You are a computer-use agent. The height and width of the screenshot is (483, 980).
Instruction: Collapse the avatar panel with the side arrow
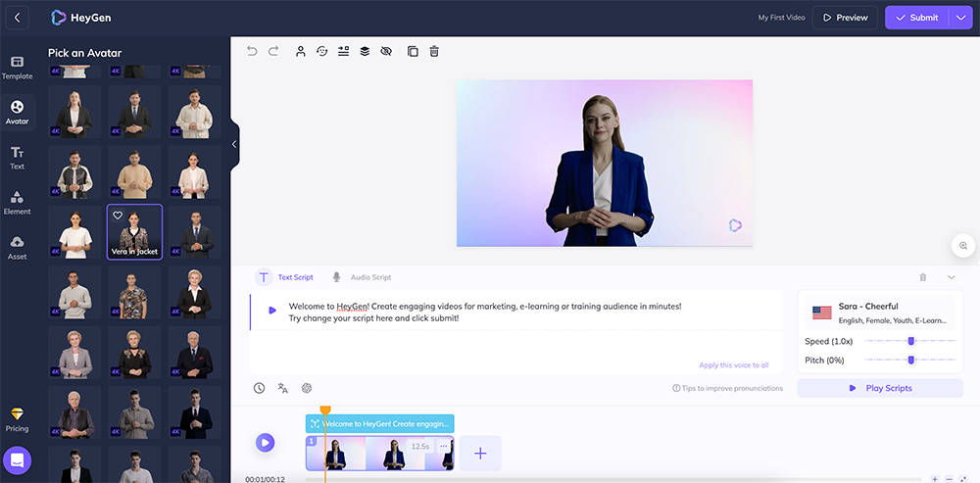234,144
